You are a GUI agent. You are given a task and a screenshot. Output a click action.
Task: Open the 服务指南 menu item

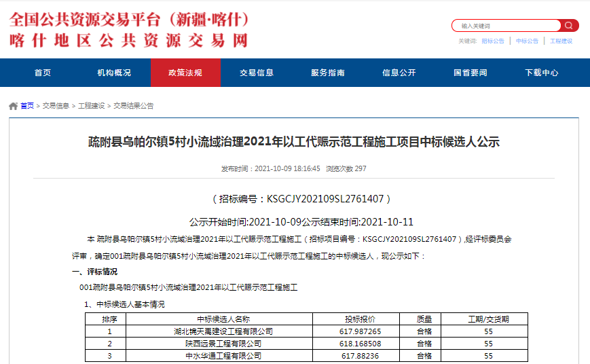(x=328, y=73)
